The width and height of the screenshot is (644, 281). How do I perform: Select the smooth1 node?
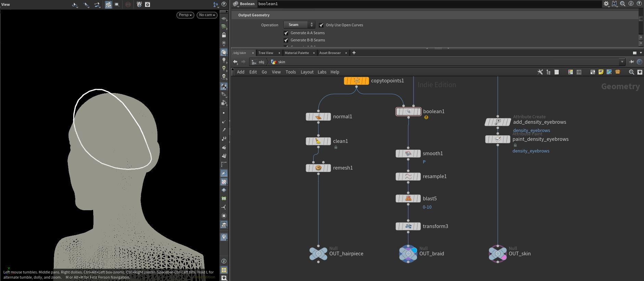tap(408, 153)
